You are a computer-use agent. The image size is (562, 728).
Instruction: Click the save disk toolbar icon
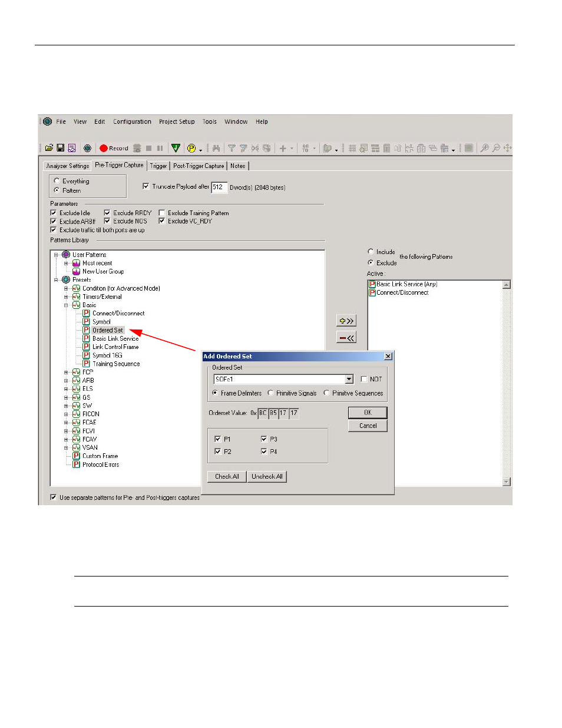pos(60,148)
